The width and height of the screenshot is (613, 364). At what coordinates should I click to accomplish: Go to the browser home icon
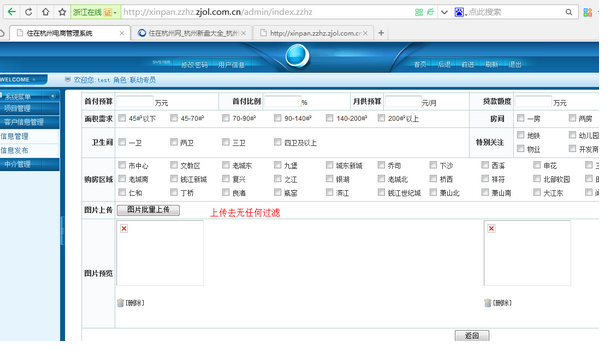click(x=45, y=12)
